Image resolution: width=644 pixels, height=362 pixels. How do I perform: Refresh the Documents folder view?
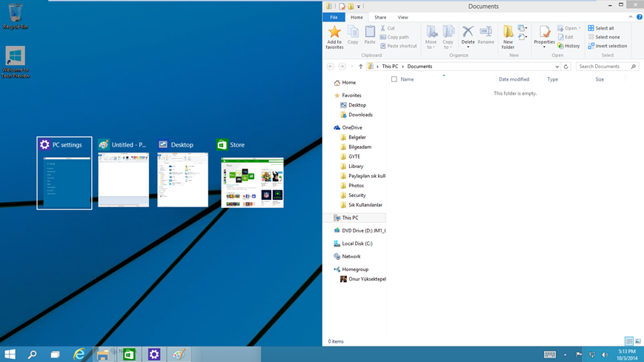click(566, 67)
